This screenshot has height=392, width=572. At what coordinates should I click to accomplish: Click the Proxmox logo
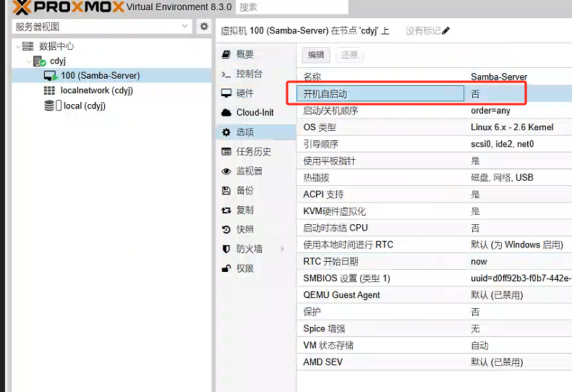[68, 7]
